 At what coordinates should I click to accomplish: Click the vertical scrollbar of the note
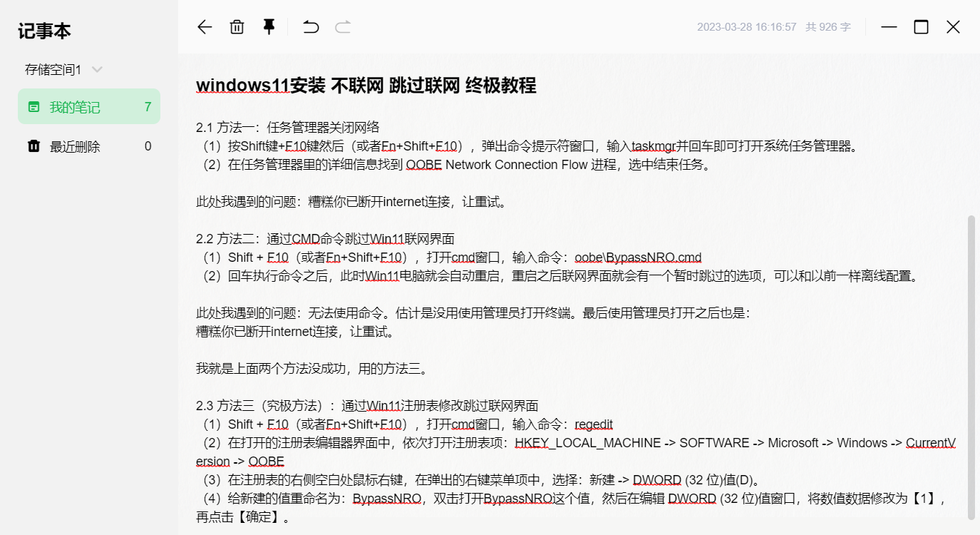coord(971,367)
